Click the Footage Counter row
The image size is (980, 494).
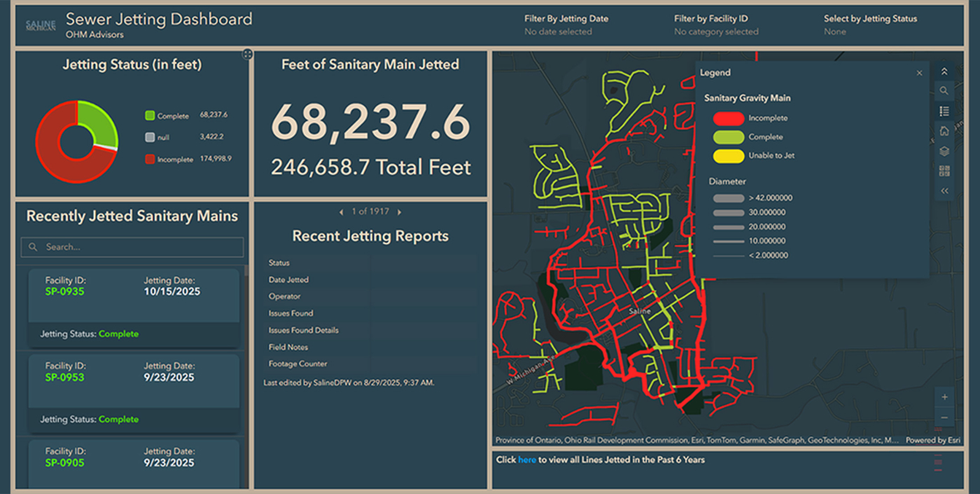(x=370, y=364)
